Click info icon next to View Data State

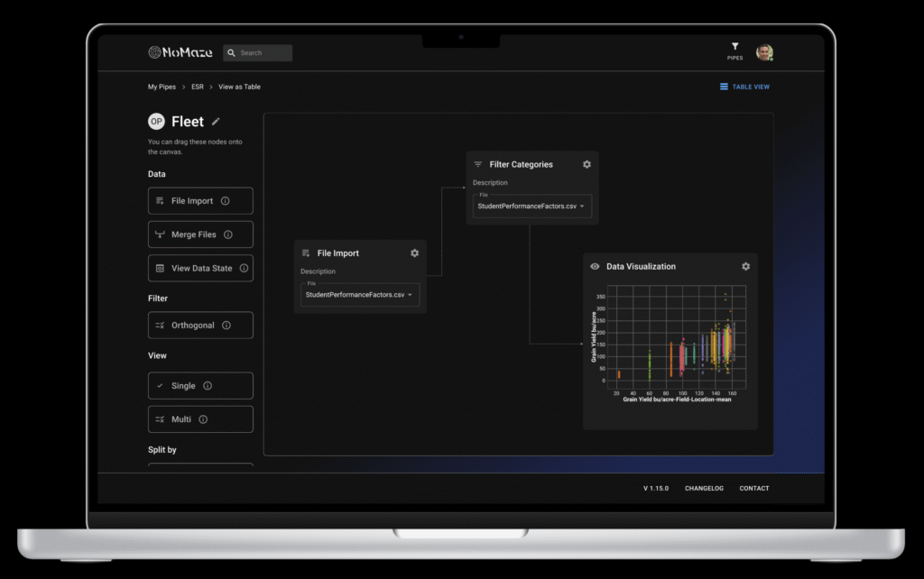pos(243,268)
